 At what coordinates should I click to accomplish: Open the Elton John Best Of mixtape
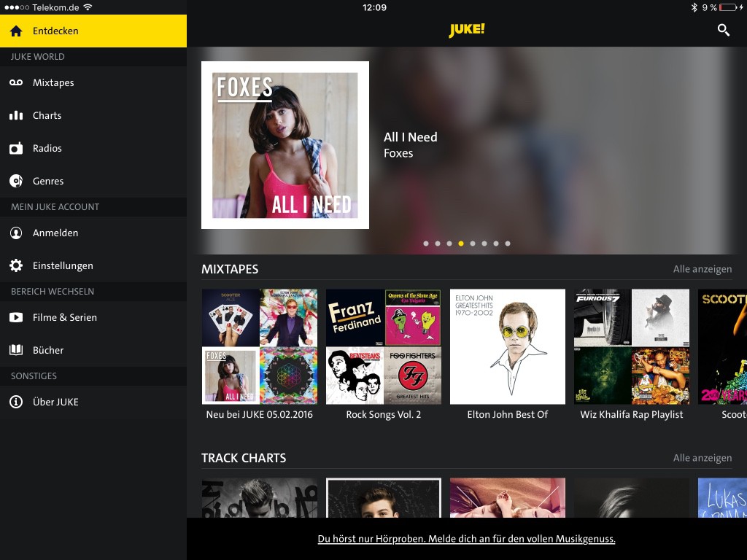(x=508, y=347)
